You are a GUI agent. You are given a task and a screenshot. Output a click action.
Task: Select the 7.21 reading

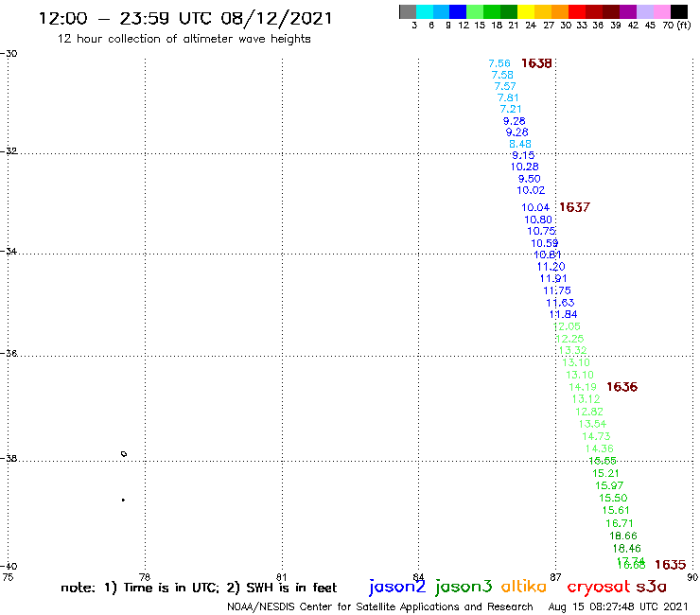pos(511,109)
